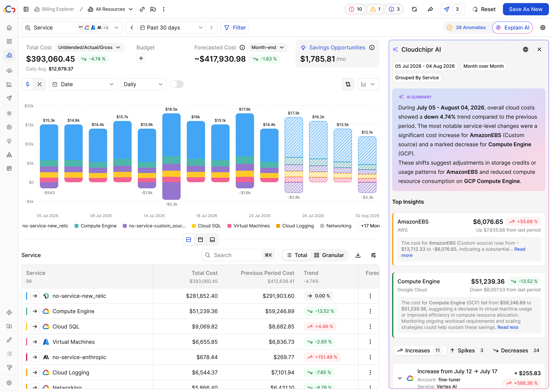
Task: Open the share arrow icon
Action: (x=430, y=9)
